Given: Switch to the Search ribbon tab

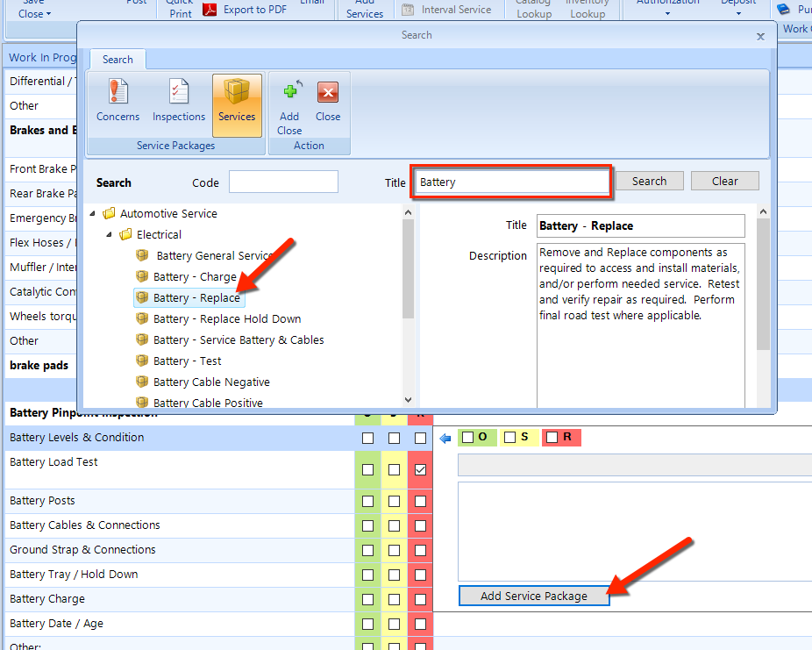Looking at the screenshot, I should tap(118, 60).
